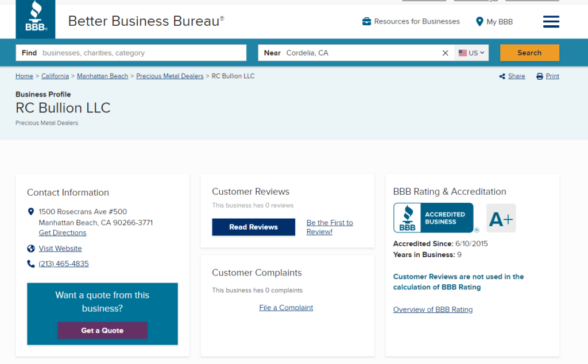Click the Share link

point(516,76)
